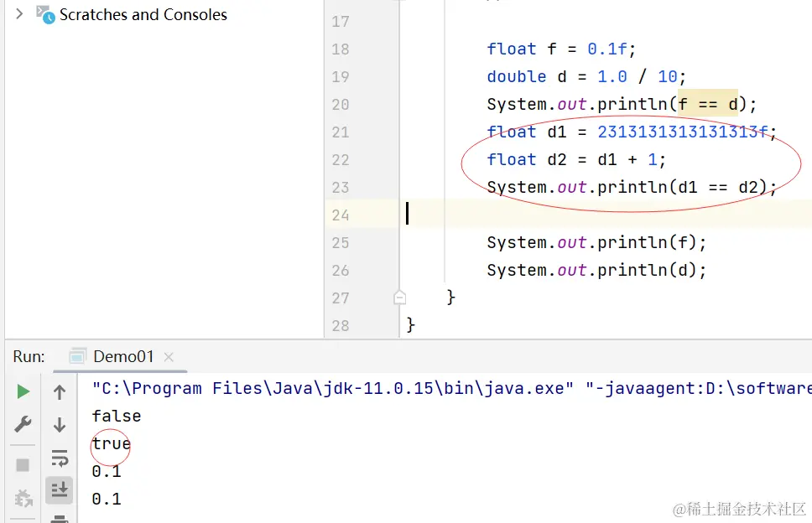Click "System.out.println(d);" line
Screen dimensions: 812x523
[x=596, y=270]
